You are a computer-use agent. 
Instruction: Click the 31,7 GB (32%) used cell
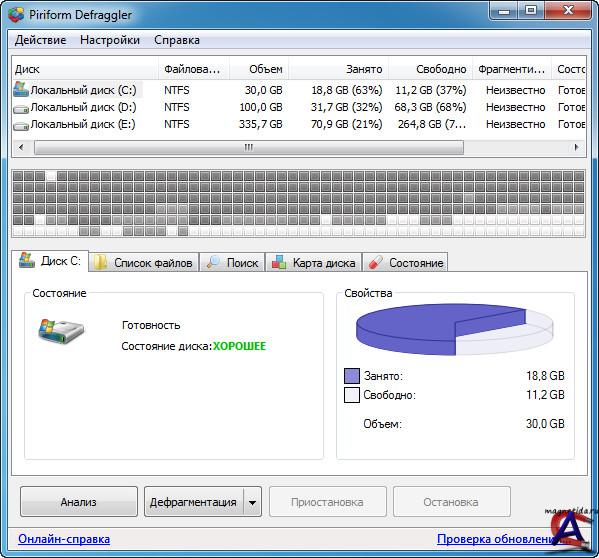click(346, 107)
